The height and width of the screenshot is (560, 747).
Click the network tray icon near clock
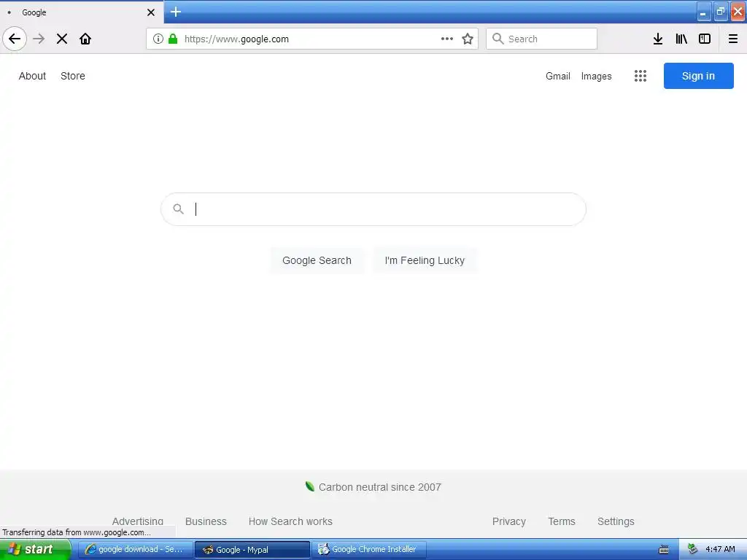(x=693, y=550)
